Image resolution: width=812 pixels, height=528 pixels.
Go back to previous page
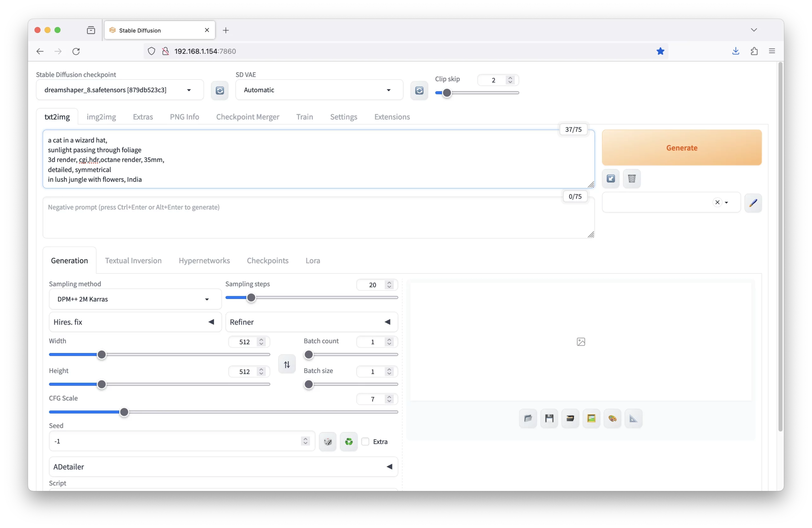point(40,51)
